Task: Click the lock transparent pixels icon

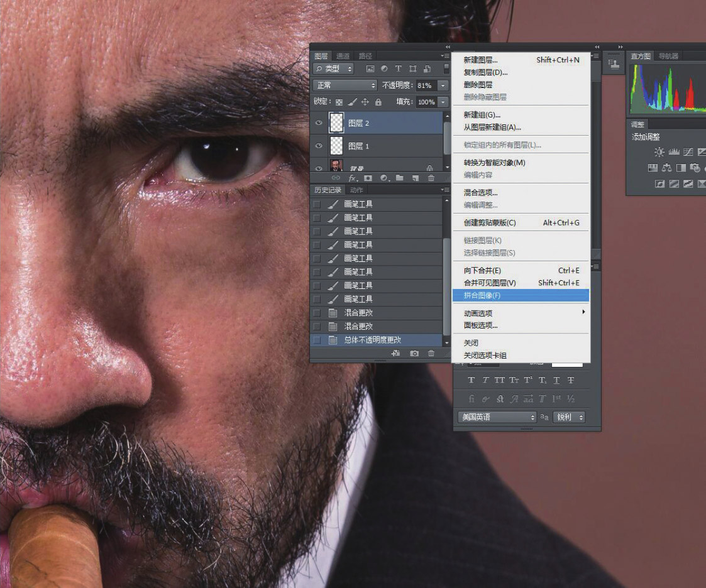Action: pos(339,102)
